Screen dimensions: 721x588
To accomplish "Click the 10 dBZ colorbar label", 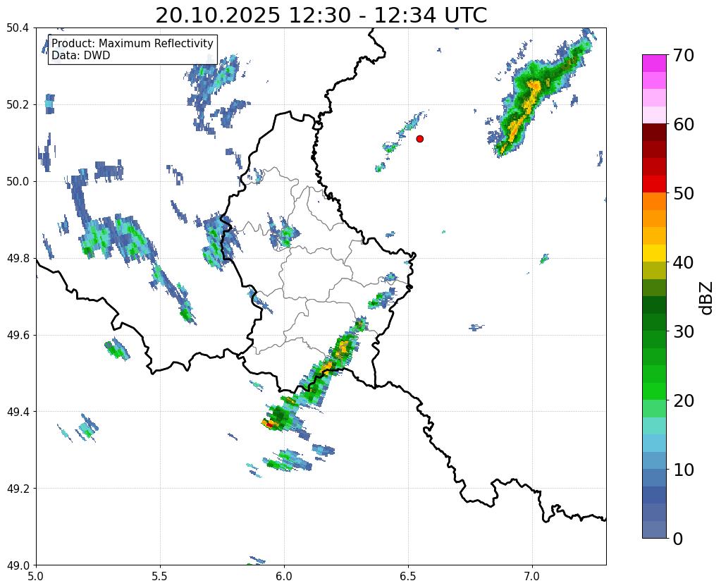I will 684,470.
